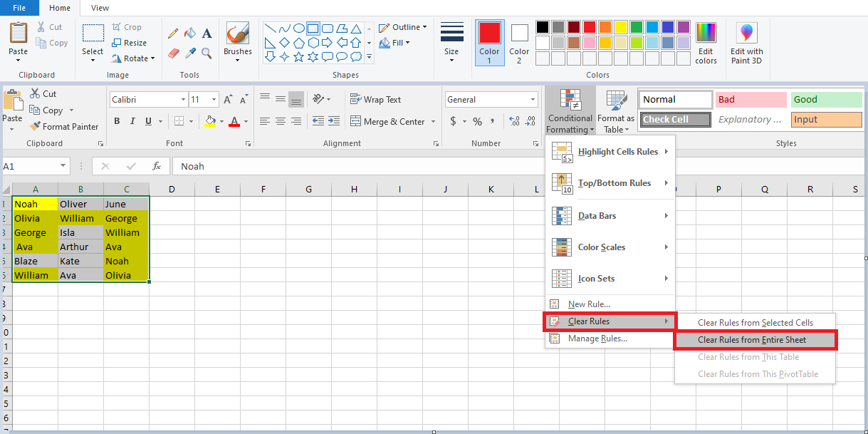Select the Pencil tool

point(172,33)
